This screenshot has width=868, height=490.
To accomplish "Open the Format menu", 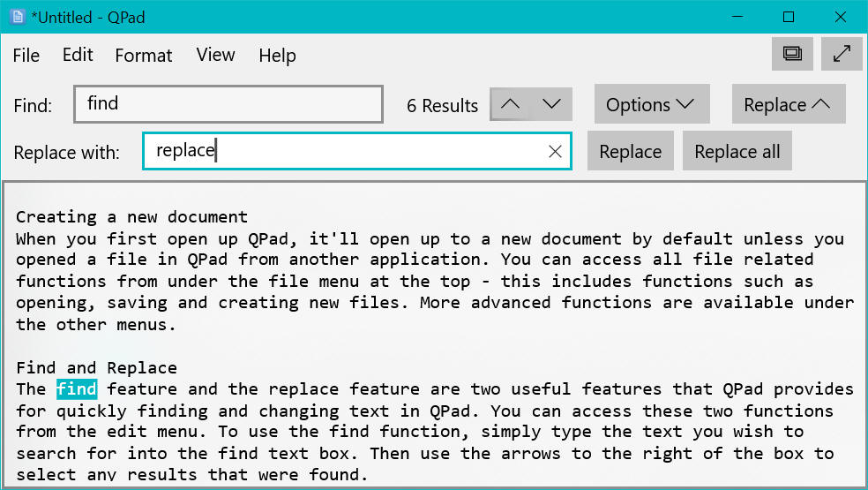I will (x=144, y=56).
